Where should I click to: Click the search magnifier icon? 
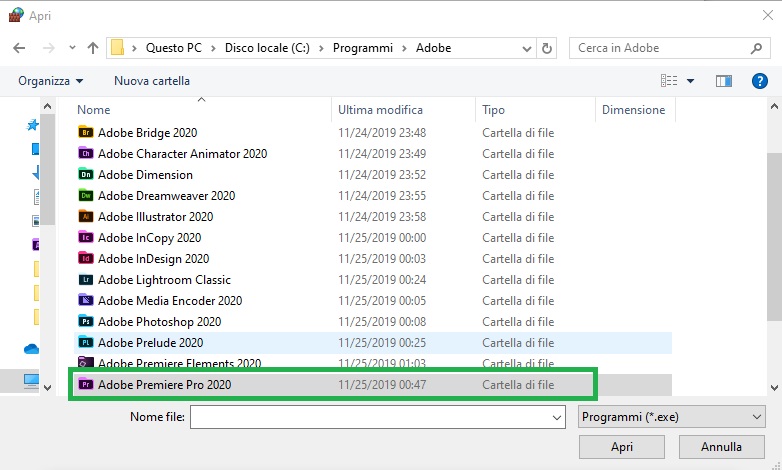coord(756,48)
